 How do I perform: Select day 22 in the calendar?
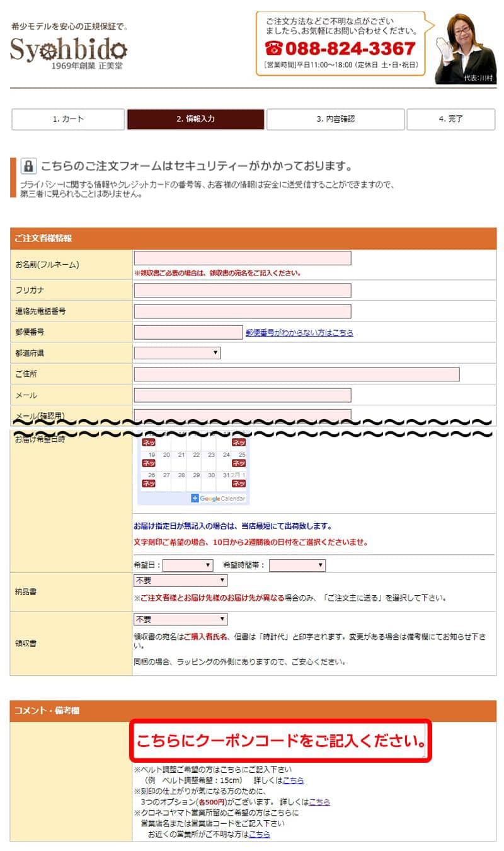197,454
